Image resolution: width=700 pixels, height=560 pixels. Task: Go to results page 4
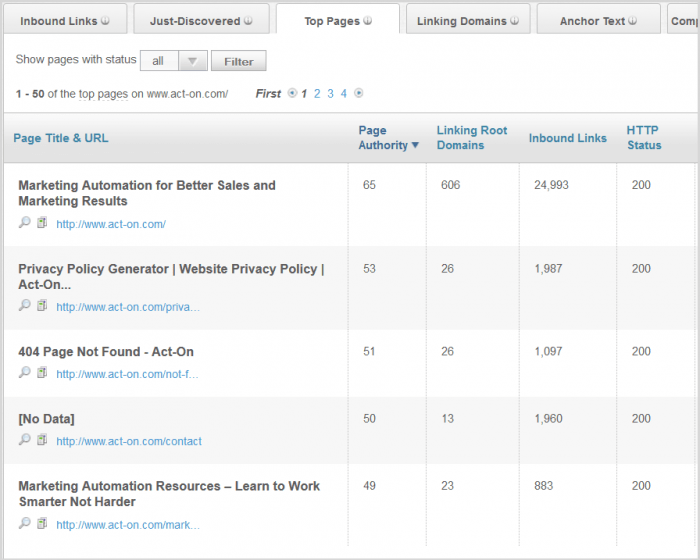pyautogui.click(x=344, y=94)
